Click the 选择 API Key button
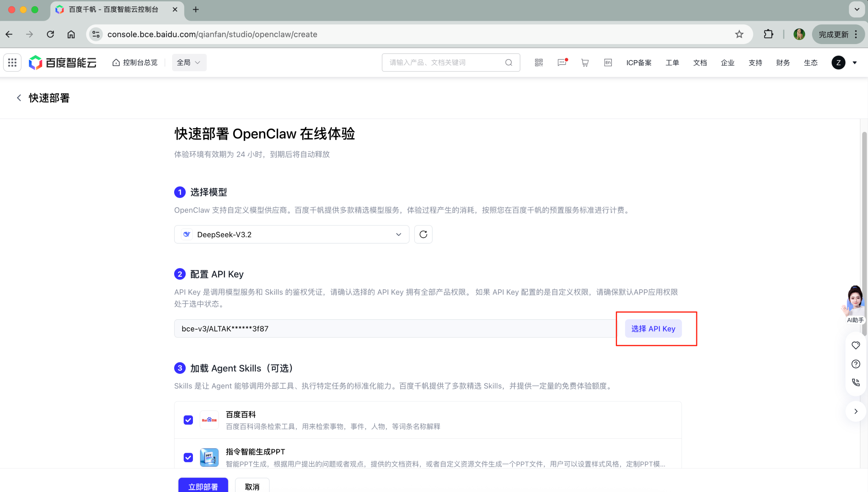 pos(653,329)
